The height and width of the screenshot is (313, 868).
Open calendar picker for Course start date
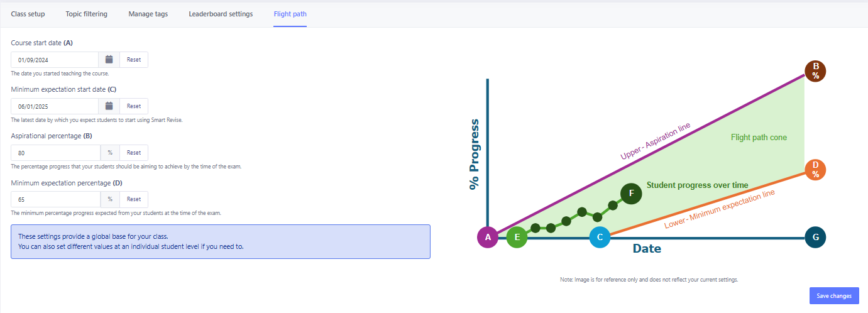[109, 60]
